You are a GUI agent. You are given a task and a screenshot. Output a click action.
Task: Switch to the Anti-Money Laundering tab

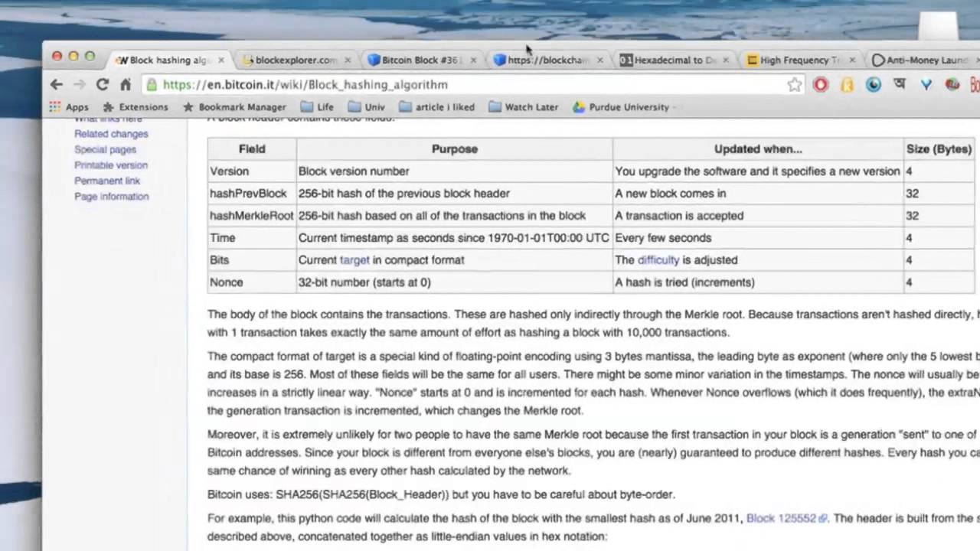[925, 60]
